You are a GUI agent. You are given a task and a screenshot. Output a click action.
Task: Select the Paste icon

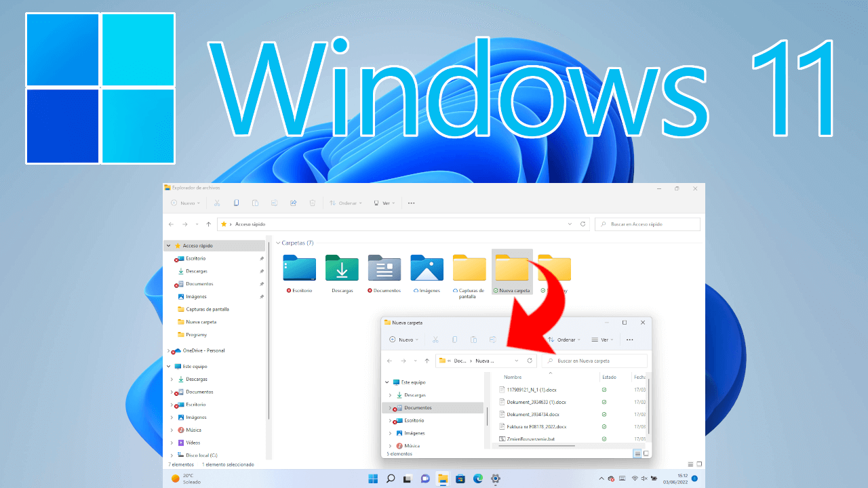click(x=254, y=203)
